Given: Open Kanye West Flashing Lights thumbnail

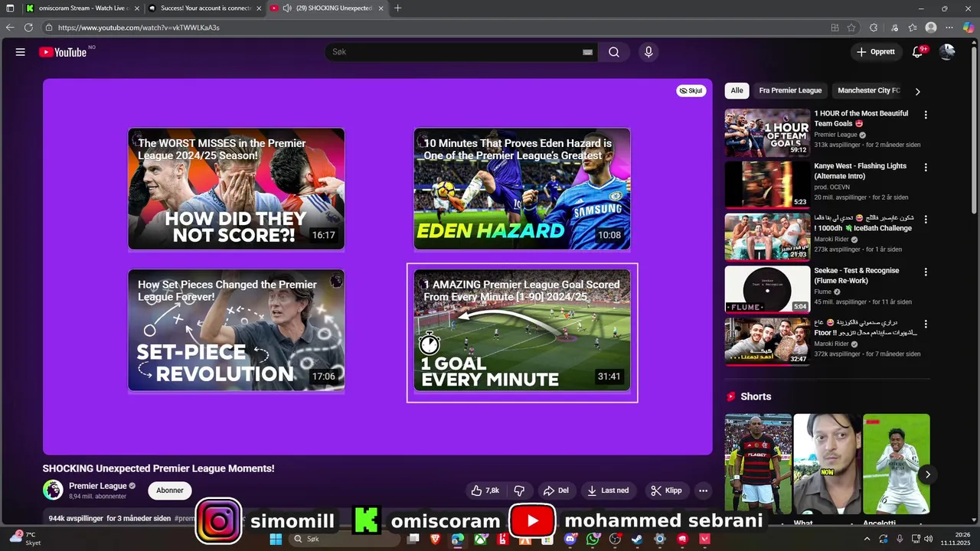Looking at the screenshot, I should point(767,184).
